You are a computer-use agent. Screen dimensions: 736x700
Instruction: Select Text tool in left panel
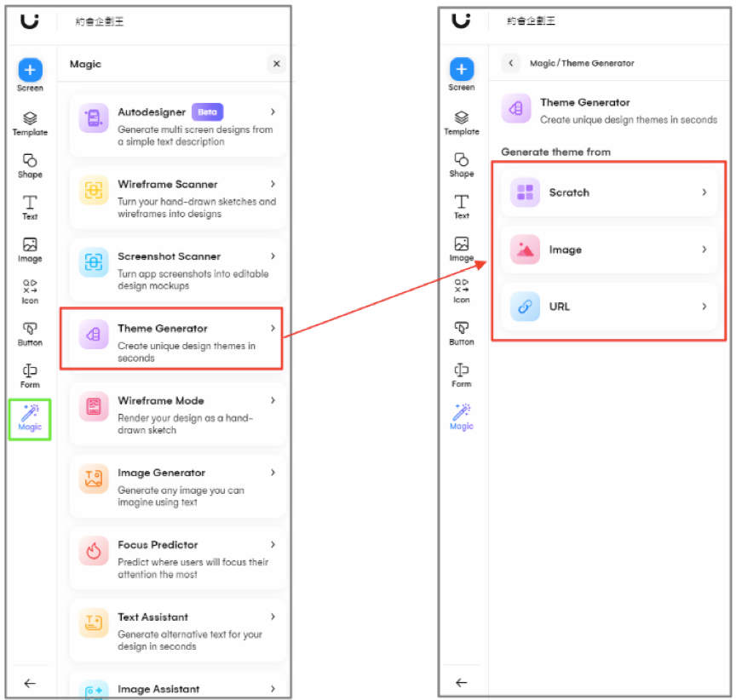coord(30,208)
